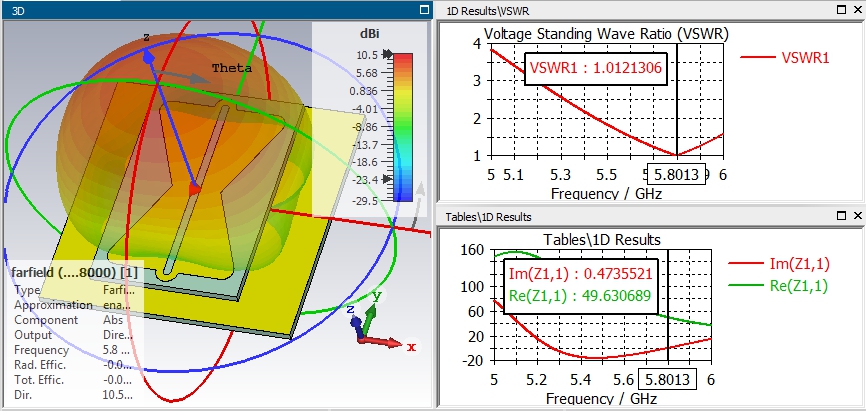Click the Tot. Effic. row in farfield info
This screenshot has width=866, height=411.
(73, 380)
